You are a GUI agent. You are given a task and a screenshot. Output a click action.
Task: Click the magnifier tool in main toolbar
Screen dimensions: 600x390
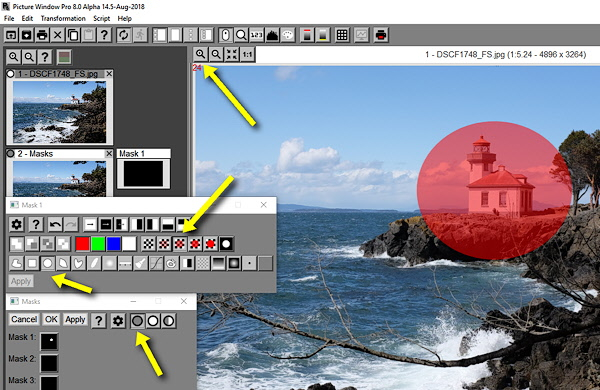241,35
